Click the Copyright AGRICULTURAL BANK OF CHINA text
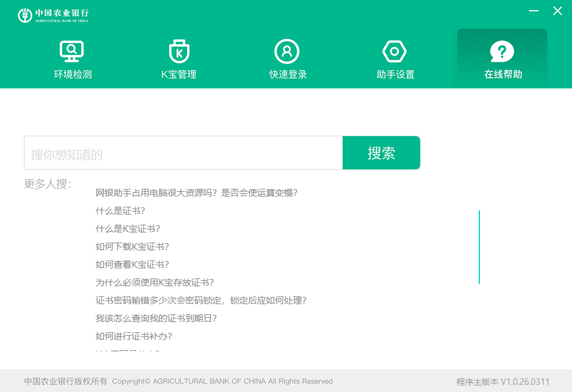The height and width of the screenshot is (392, 572). [222, 381]
